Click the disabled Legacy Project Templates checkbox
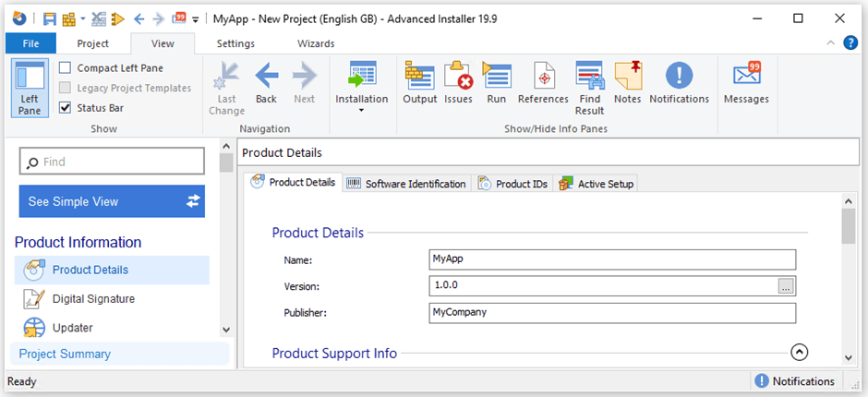Viewport: 868px width, 397px height. (x=66, y=88)
